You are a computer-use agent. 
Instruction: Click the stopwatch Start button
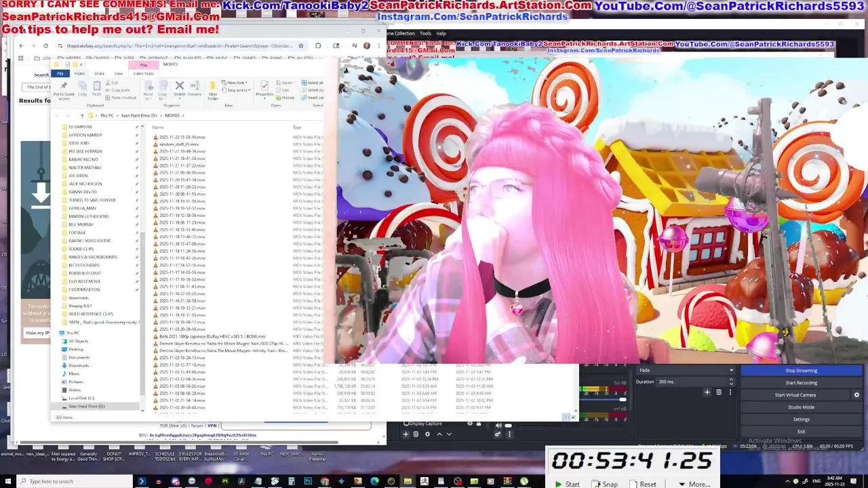567,484
